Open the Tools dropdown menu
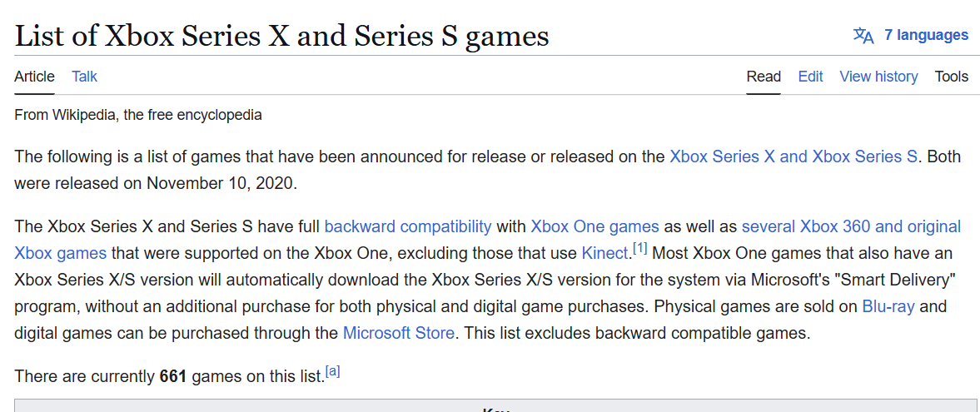This screenshot has width=980, height=412. [951, 77]
